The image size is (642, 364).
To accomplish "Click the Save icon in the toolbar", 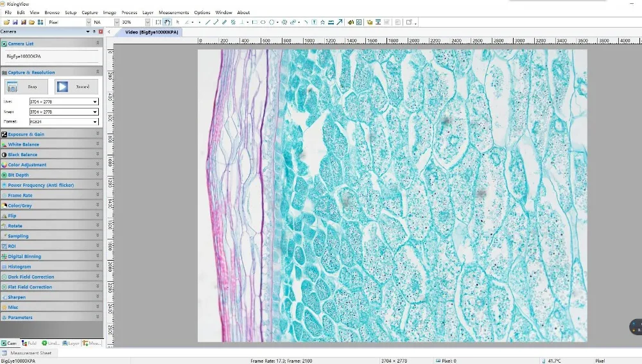I will coord(15,22).
